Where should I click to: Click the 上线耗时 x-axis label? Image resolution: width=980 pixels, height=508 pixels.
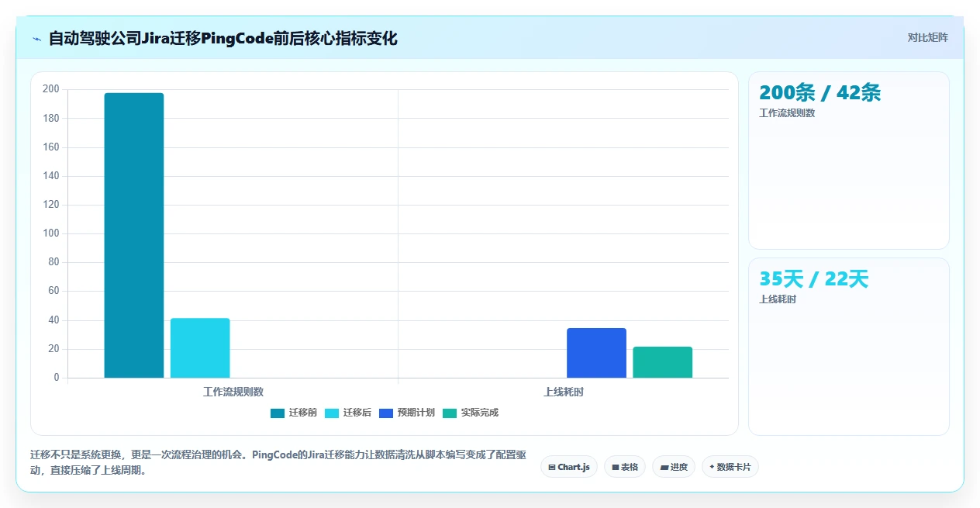[x=564, y=392]
